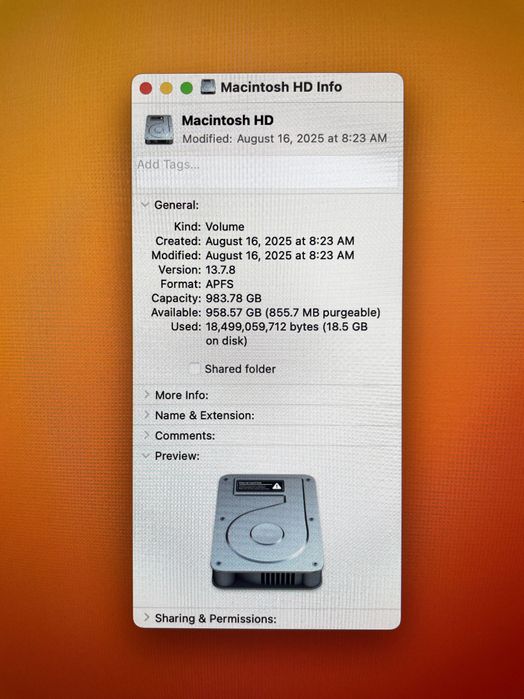Expand the Comments section
The width and height of the screenshot is (524, 699).
tap(146, 435)
